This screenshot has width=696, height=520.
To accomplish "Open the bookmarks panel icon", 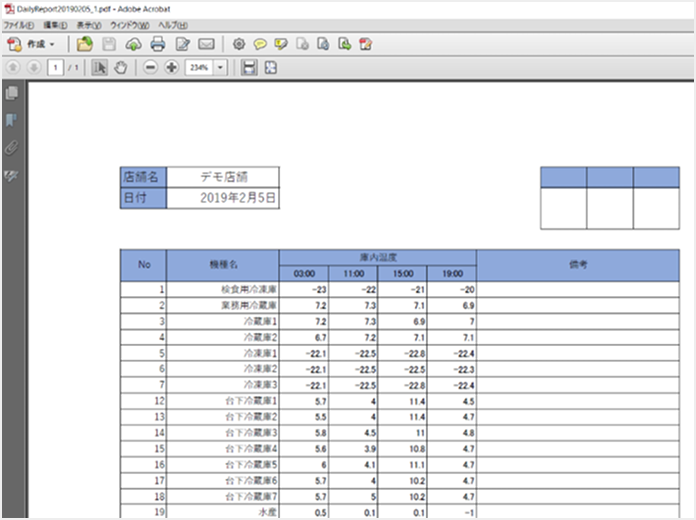I will coord(12,120).
